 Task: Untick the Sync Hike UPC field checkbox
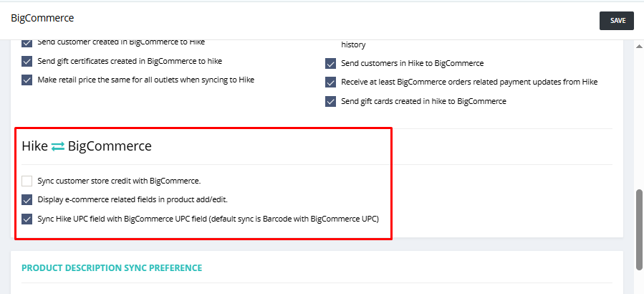tap(27, 219)
